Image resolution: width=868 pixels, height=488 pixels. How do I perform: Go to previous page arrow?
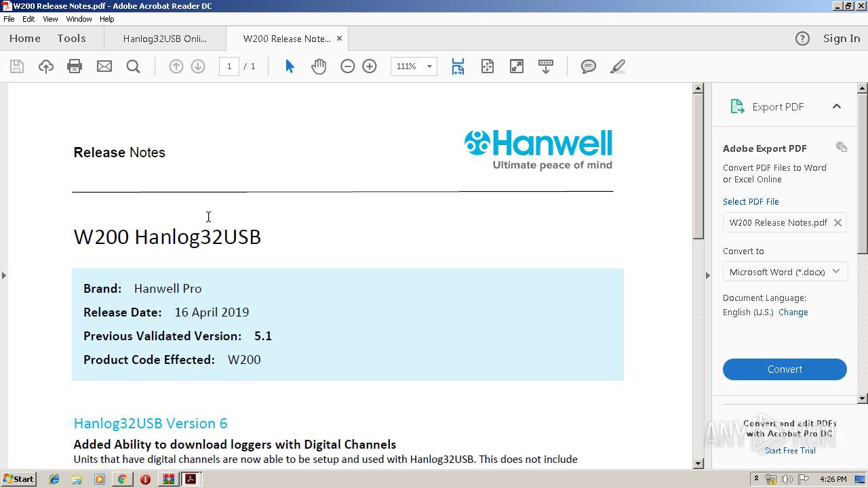click(176, 66)
